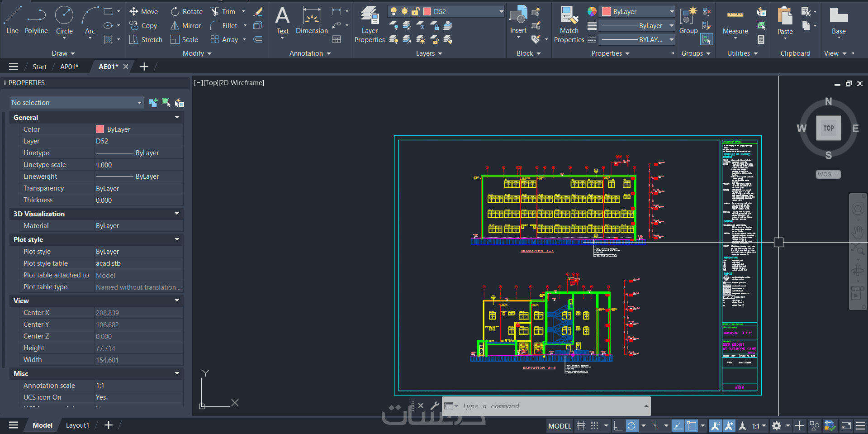Open the D52 layer dropdown

click(501, 12)
